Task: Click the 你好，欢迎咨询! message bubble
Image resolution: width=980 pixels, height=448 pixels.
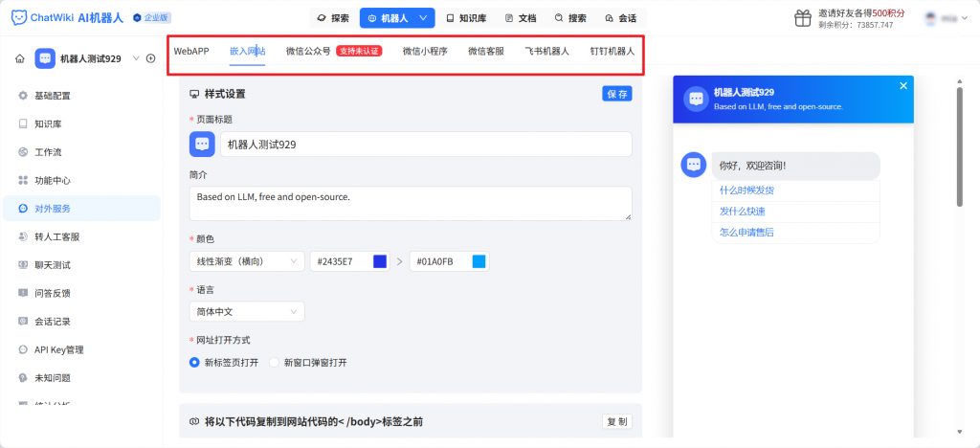Action: pos(795,166)
